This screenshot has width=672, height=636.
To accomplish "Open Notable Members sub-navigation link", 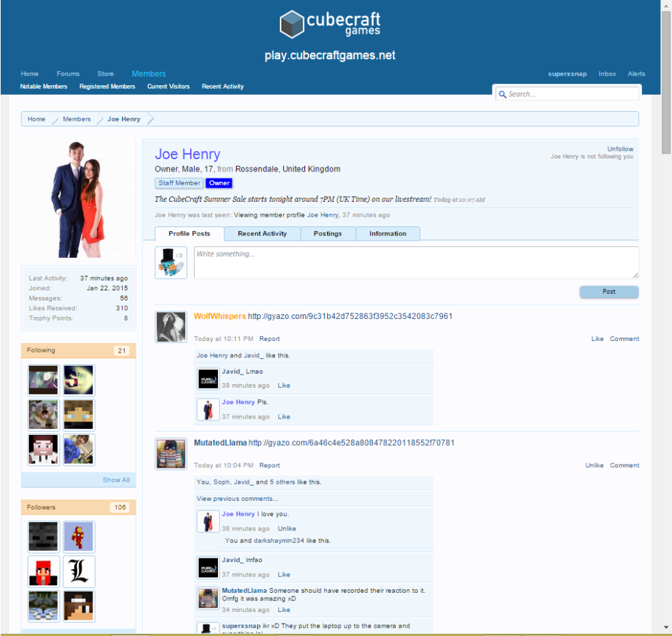I will (44, 86).
